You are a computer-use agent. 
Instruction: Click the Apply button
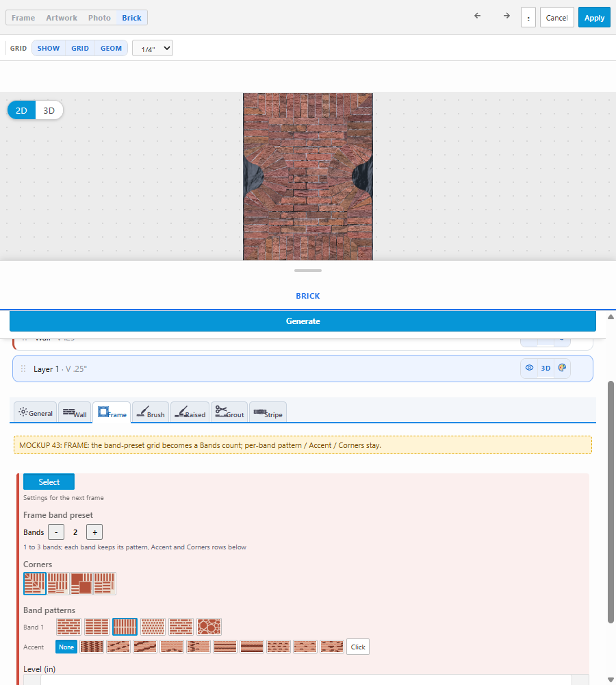tap(594, 18)
